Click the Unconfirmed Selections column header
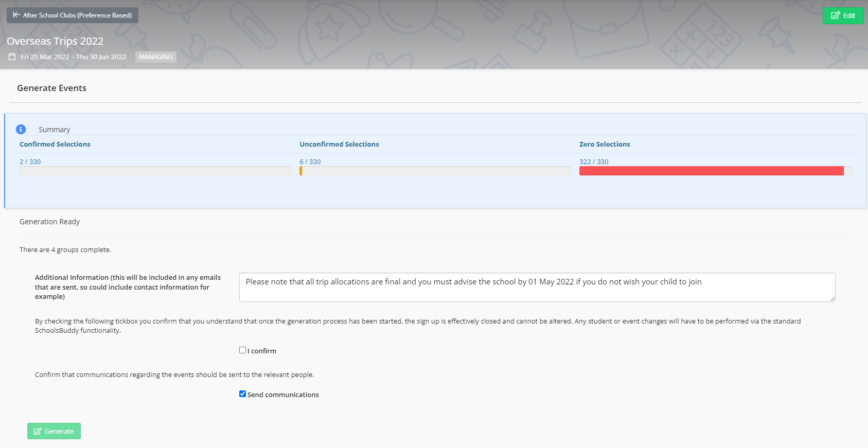Screen dimensions: 868x448 point(340,145)
